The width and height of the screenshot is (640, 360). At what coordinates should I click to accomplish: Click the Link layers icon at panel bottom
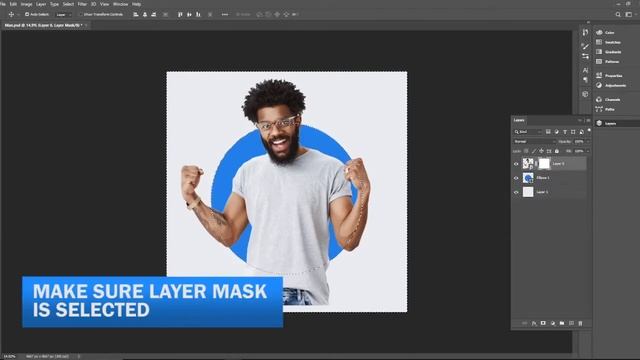(524, 323)
